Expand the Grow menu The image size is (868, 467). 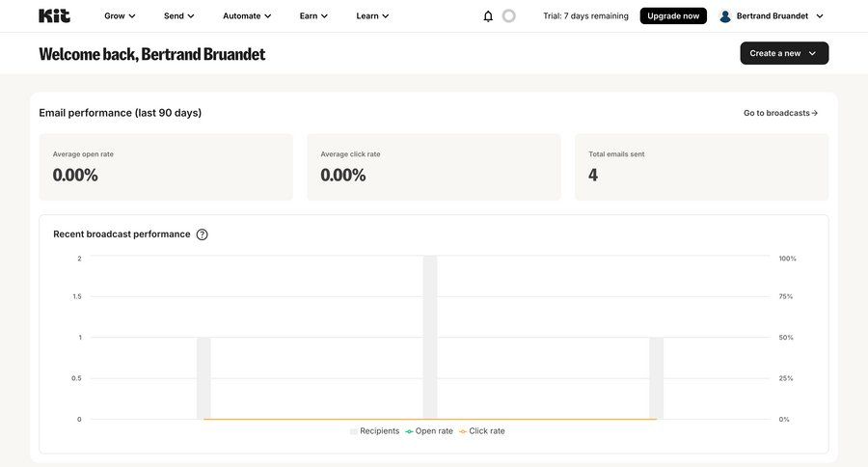point(120,16)
